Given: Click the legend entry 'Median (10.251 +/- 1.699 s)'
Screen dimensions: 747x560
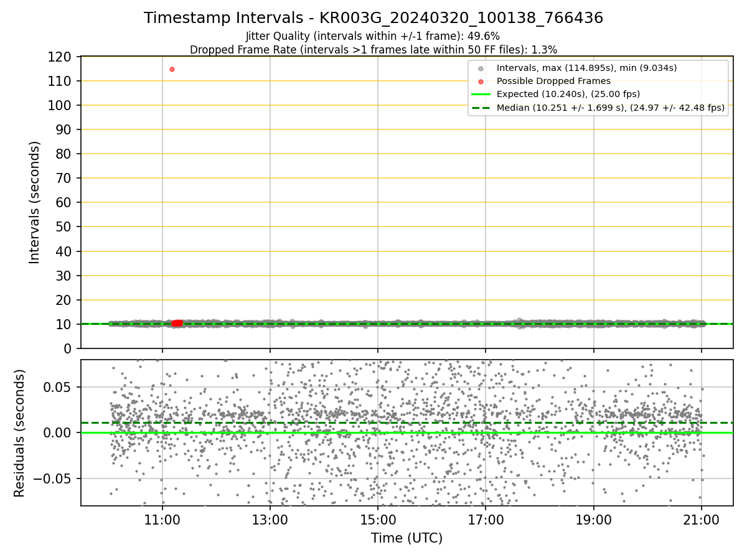Looking at the screenshot, I should click(x=611, y=108).
